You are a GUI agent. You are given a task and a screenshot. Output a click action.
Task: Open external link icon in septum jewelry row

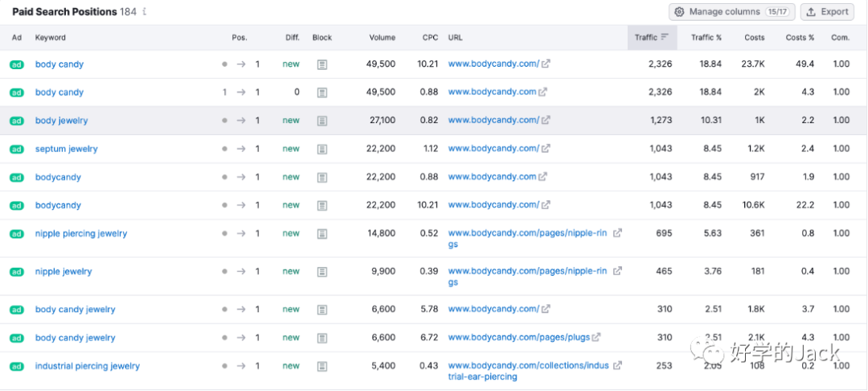click(546, 148)
